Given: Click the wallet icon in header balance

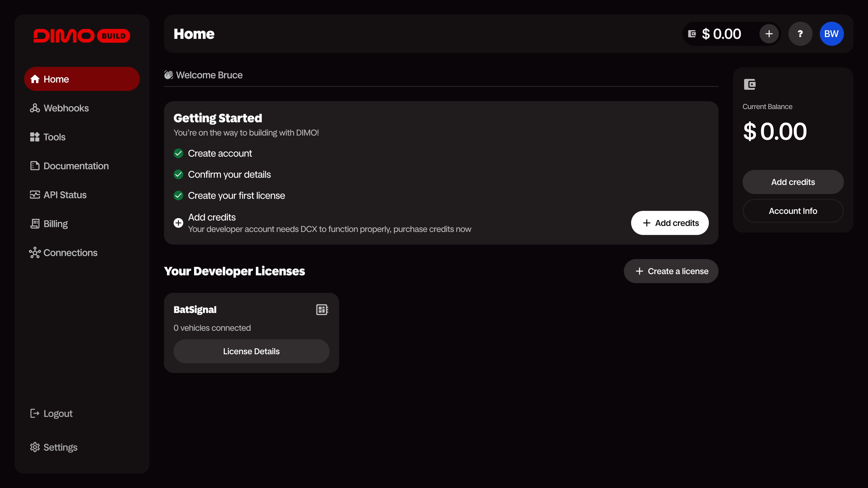Looking at the screenshot, I should pos(692,34).
